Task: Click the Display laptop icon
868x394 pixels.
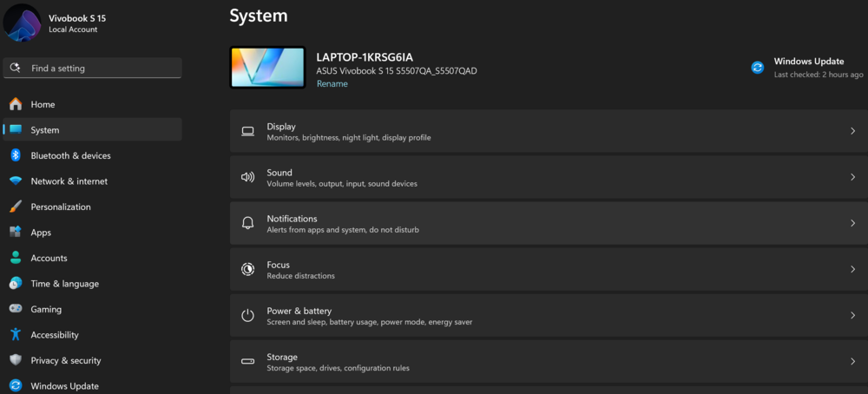Action: point(247,131)
